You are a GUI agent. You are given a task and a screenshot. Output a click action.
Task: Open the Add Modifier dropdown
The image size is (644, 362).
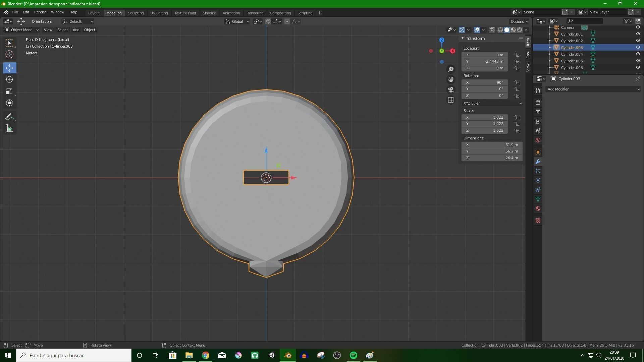pyautogui.click(x=593, y=89)
